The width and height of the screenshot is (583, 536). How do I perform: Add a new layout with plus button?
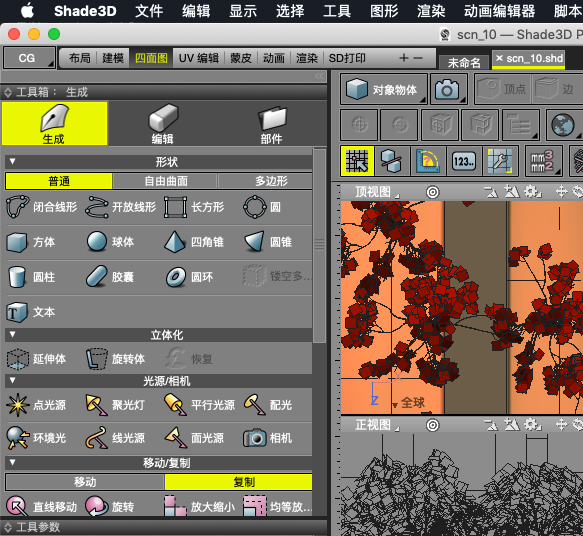pyautogui.click(x=404, y=58)
